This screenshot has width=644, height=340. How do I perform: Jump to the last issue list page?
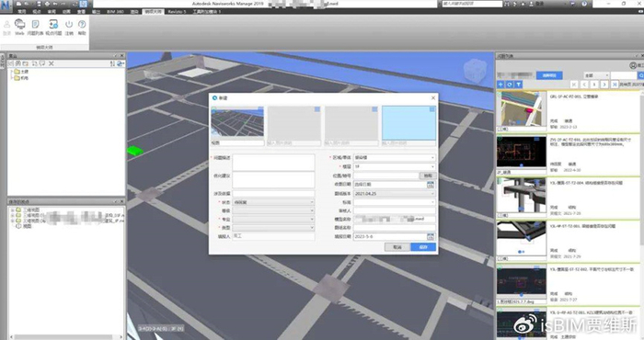tap(615, 85)
